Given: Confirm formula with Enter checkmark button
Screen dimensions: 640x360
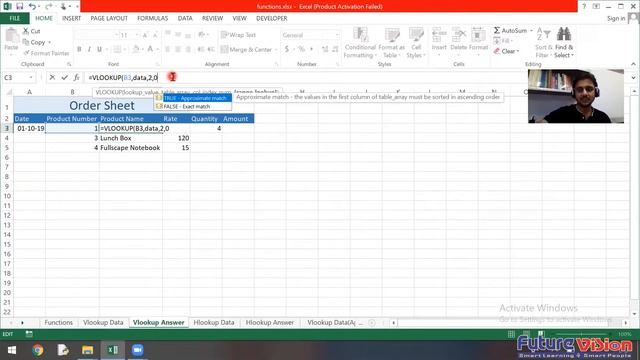Looking at the screenshot, I should 64,77.
